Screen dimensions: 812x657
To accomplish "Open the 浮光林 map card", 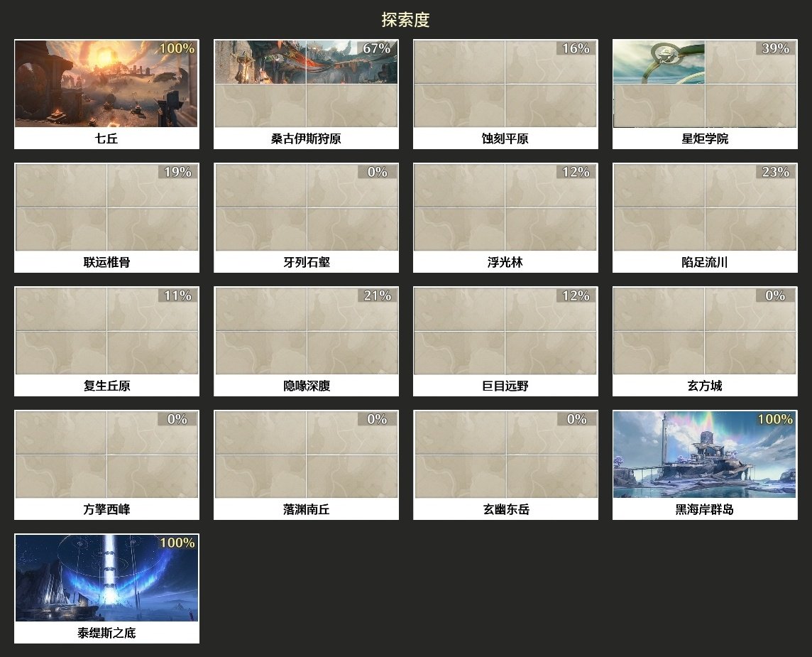I will (x=505, y=217).
